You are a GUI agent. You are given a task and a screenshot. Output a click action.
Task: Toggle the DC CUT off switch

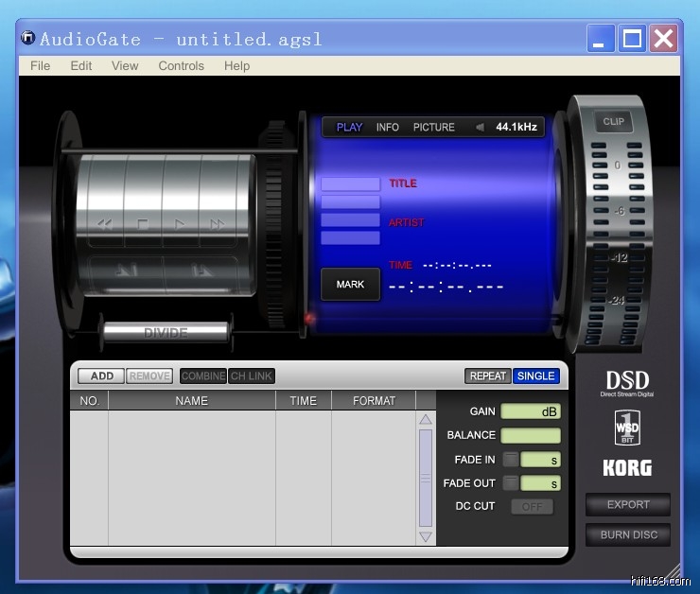point(532,506)
